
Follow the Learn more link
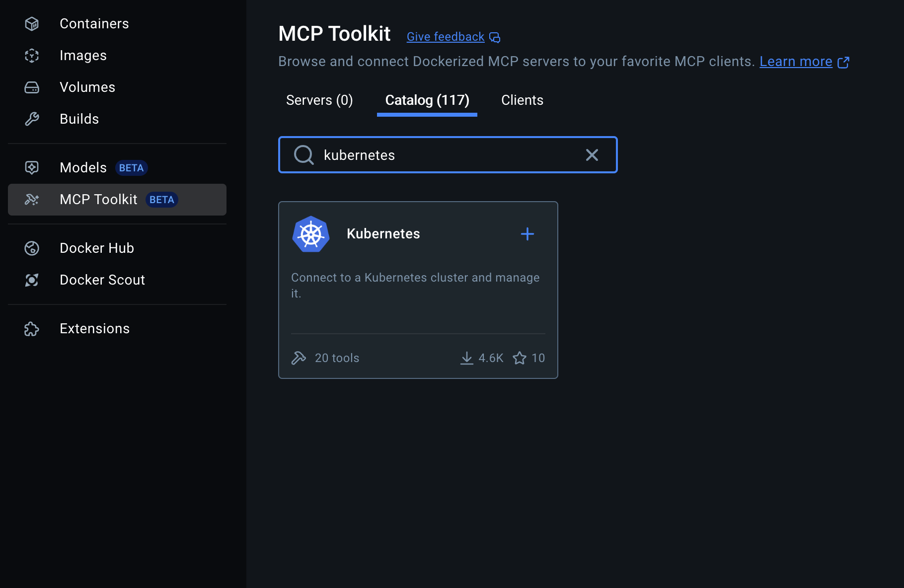[795, 61]
